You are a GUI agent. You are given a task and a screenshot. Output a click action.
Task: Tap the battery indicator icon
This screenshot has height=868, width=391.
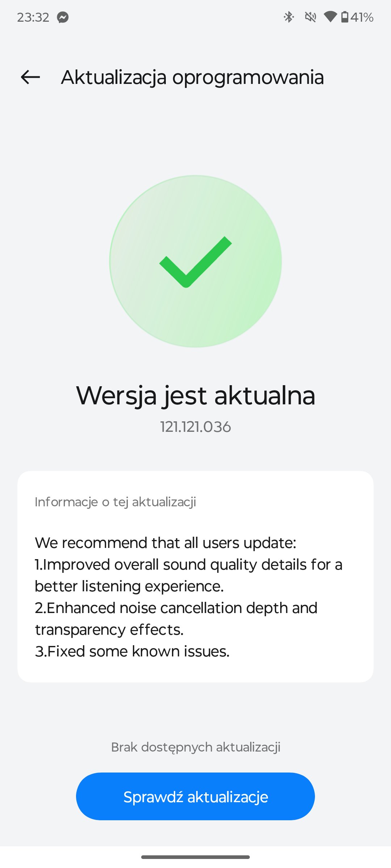345,17
